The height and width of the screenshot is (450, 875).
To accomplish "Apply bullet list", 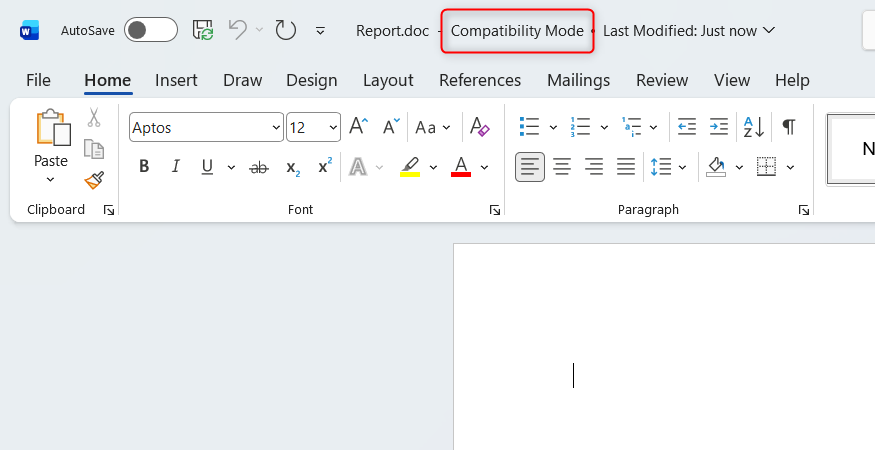I will coord(529,127).
